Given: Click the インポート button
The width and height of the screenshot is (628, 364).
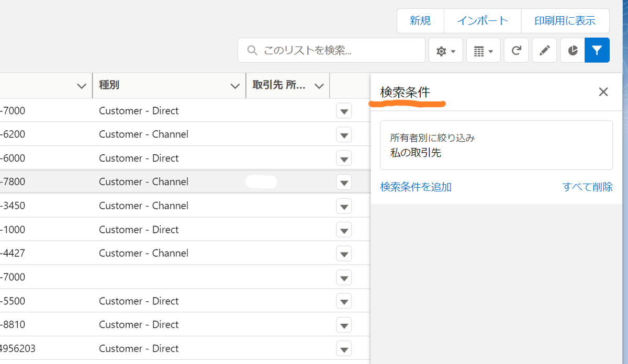Looking at the screenshot, I should tap(482, 20).
